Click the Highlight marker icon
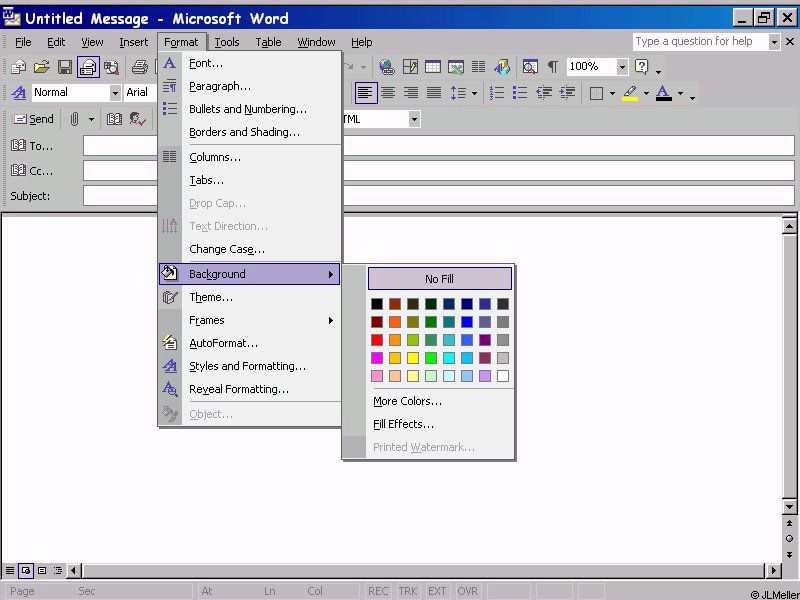 [x=629, y=93]
